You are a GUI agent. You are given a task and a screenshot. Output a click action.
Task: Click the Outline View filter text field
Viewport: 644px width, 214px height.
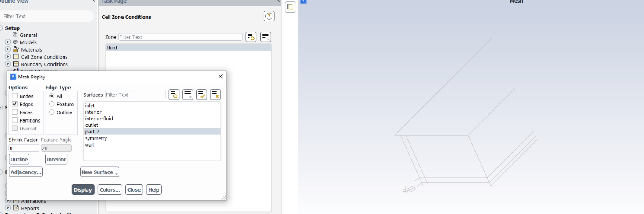pos(47,16)
